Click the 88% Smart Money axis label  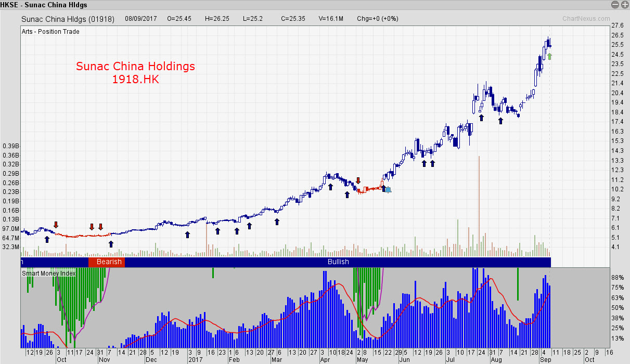pos(617,278)
